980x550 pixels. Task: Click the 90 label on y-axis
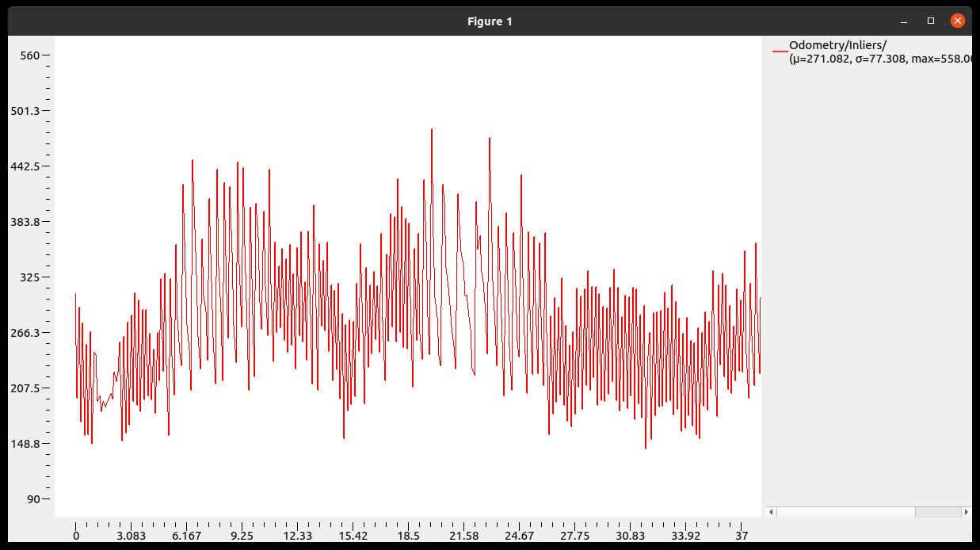(33, 499)
